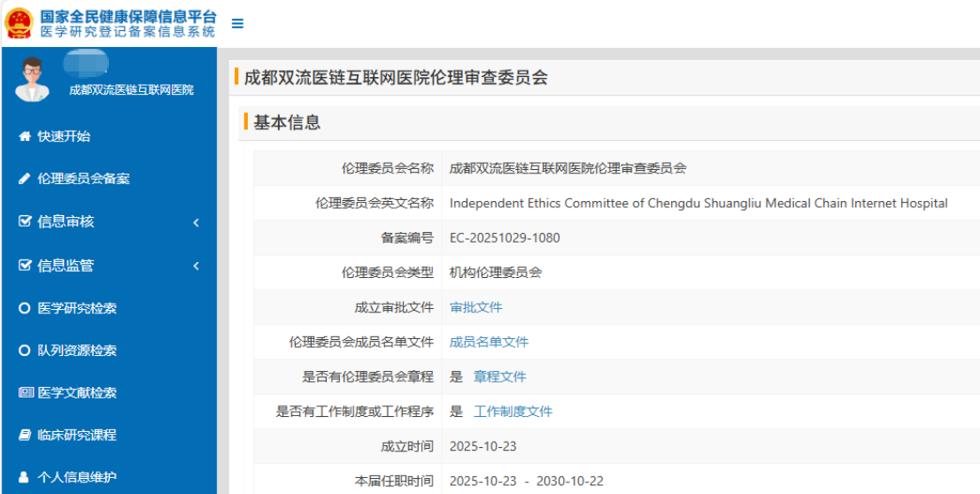This screenshot has height=494, width=980.
Task: Open the 审批文件 link
Action: tap(475, 307)
